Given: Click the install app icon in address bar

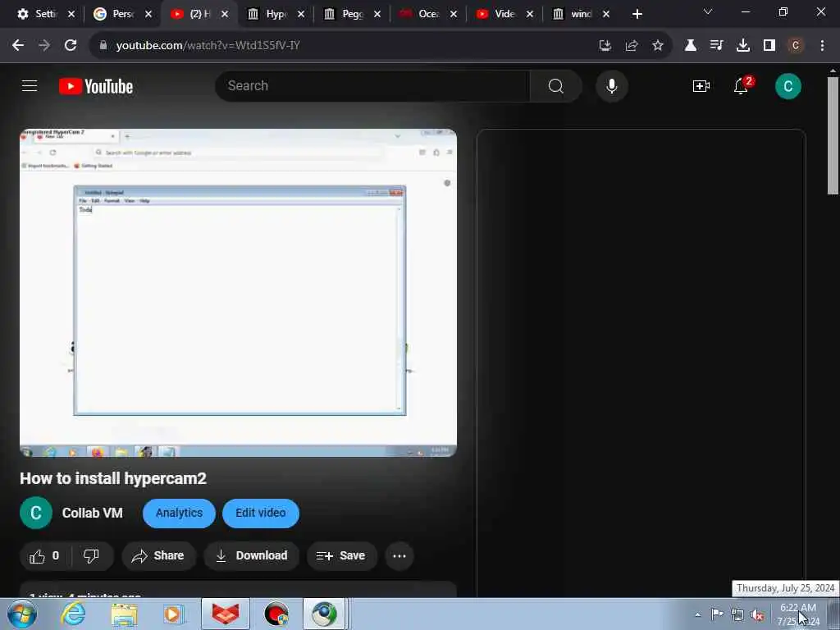Looking at the screenshot, I should 605,46.
